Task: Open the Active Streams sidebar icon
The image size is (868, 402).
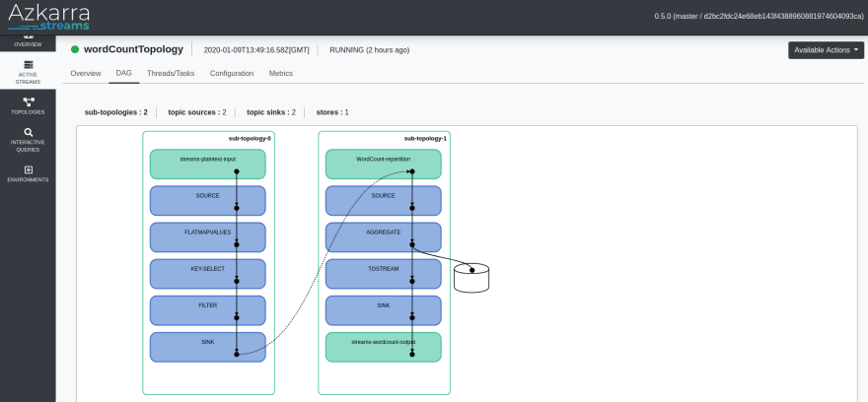Action: [29, 65]
